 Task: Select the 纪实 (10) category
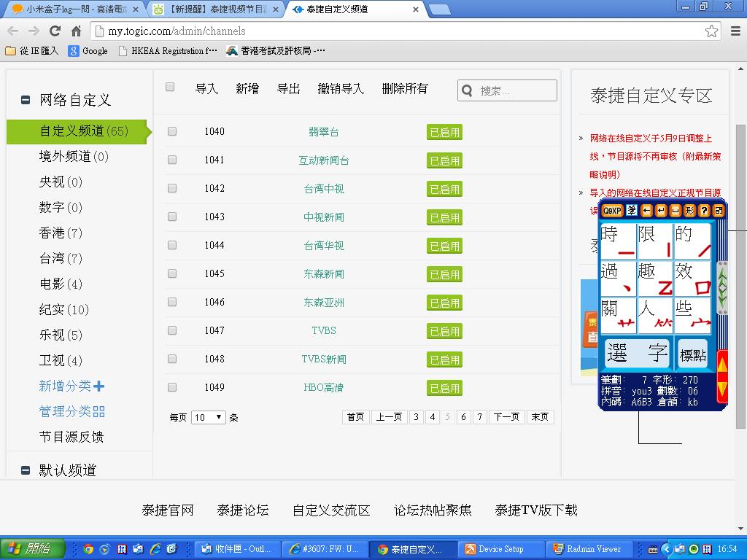pos(64,310)
